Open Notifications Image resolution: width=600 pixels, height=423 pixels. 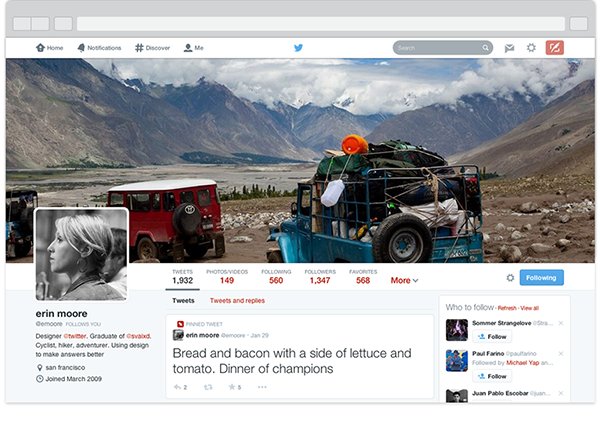(99, 48)
